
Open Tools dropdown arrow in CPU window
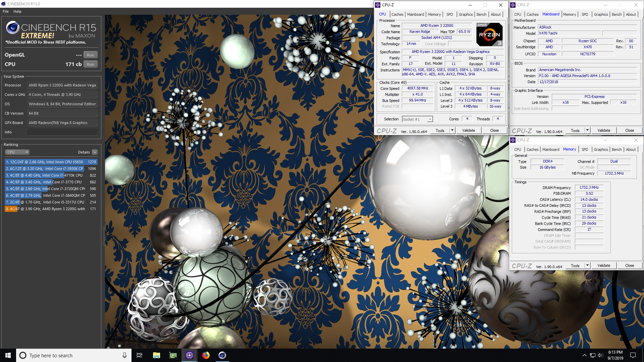(452, 131)
